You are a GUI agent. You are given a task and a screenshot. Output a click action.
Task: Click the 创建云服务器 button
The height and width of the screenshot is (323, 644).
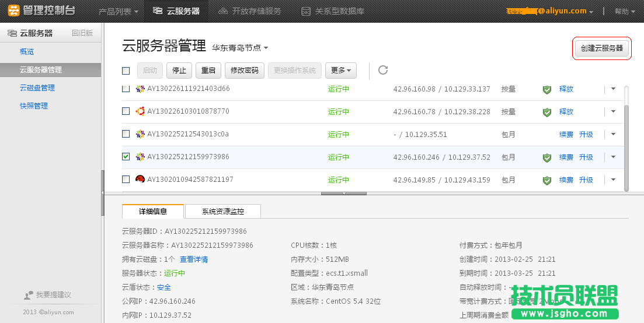pyautogui.click(x=601, y=48)
